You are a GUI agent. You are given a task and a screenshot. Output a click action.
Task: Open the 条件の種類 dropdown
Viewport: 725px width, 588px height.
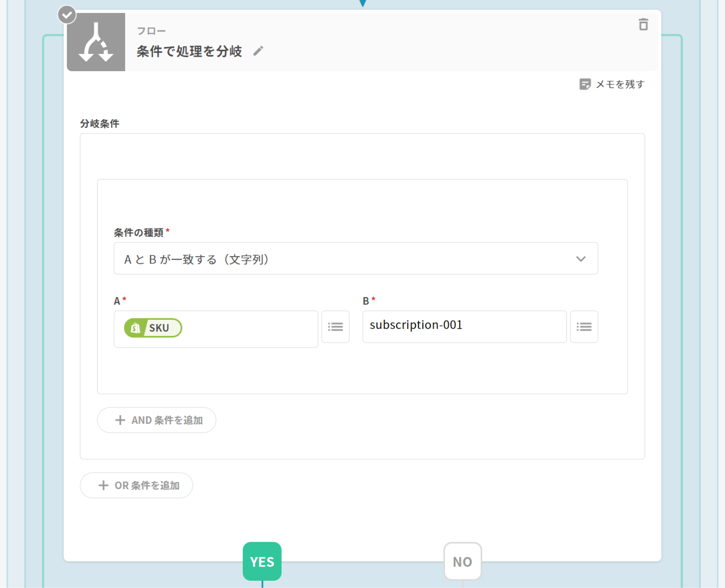click(355, 258)
